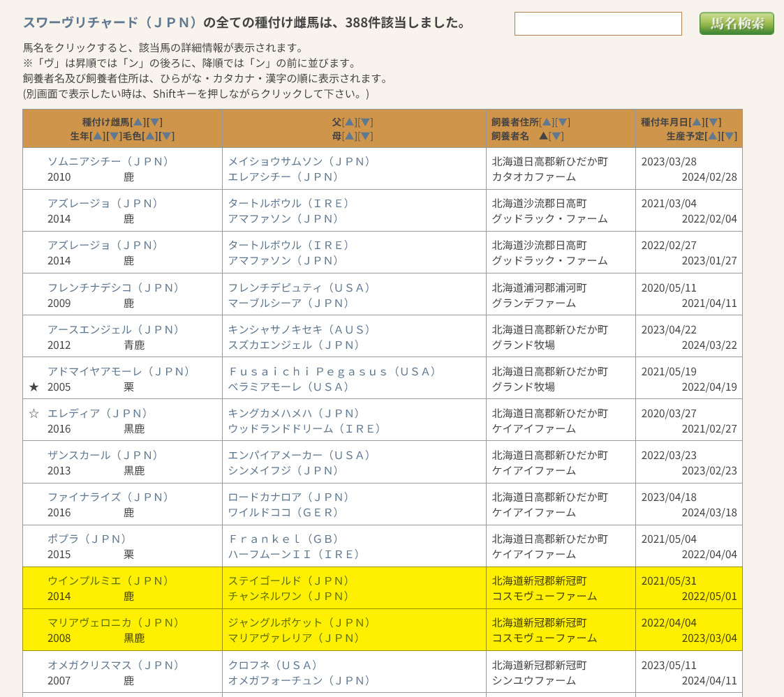Open Ｆｒａｎｋｅｌ（ＧＢ） sire link

[283, 539]
